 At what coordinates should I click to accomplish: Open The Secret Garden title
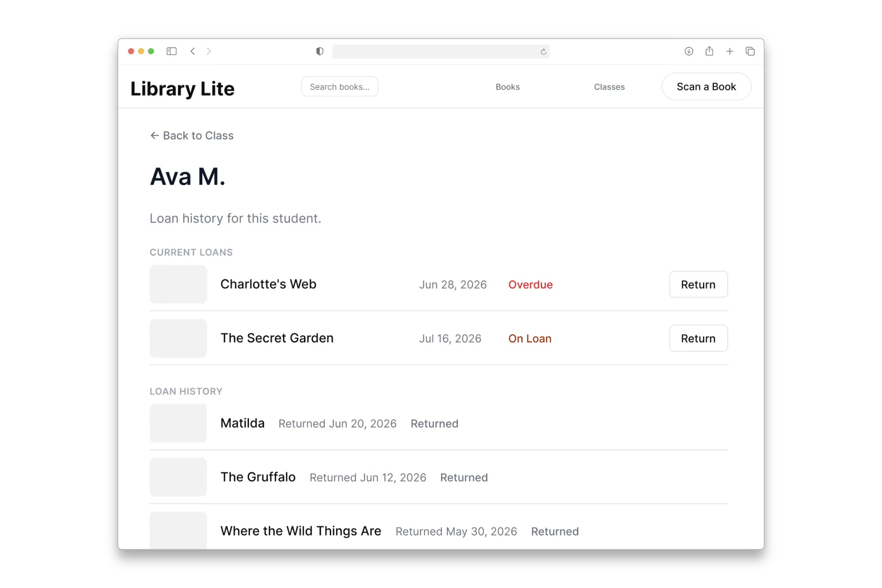click(x=277, y=338)
